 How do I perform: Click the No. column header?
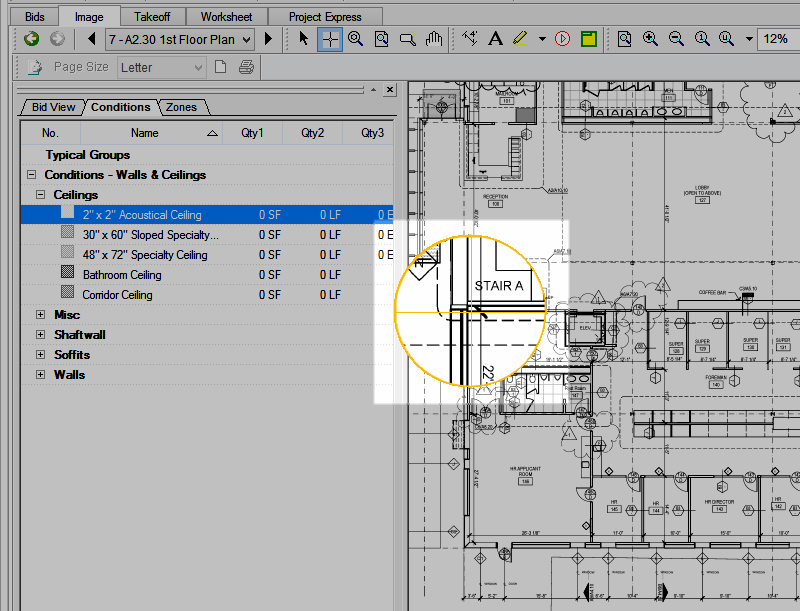[x=50, y=133]
